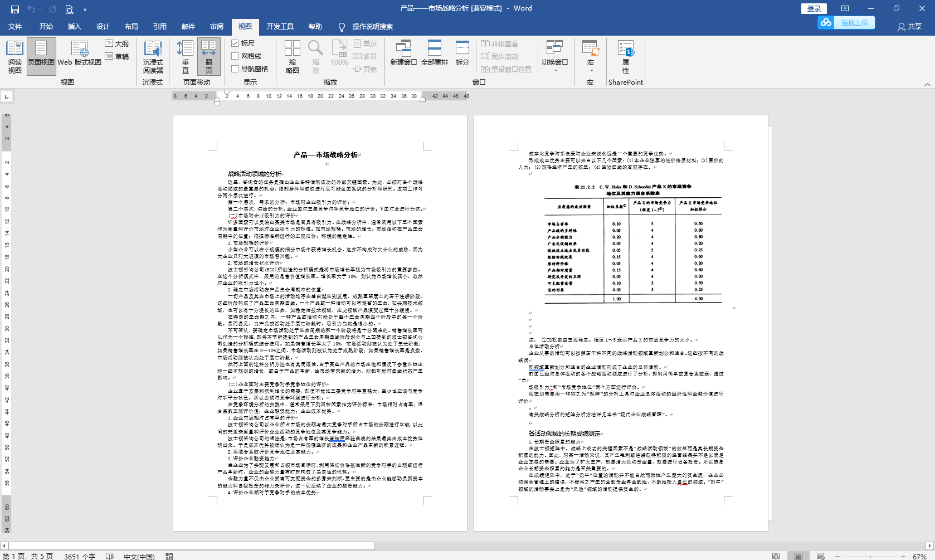Switch to the 开始 Home tab
The width and height of the screenshot is (935, 560).
click(x=46, y=27)
